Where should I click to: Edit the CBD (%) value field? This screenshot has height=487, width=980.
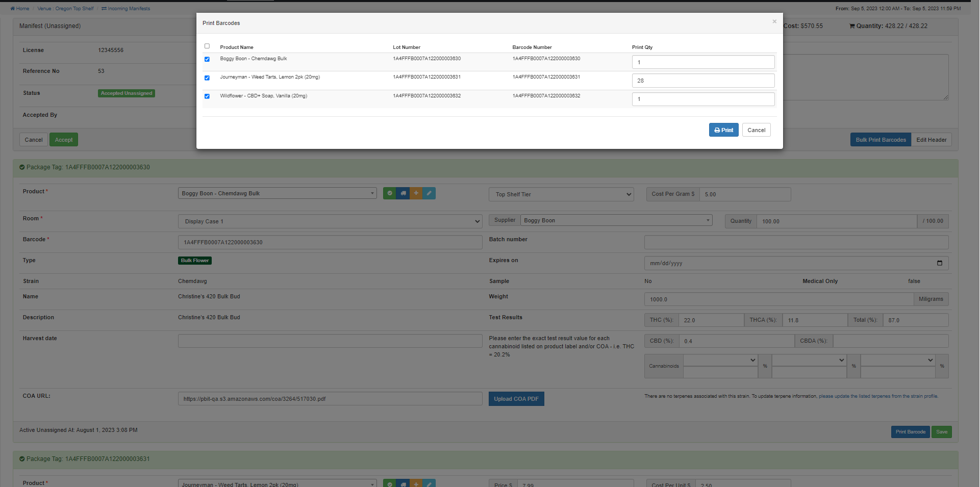737,341
